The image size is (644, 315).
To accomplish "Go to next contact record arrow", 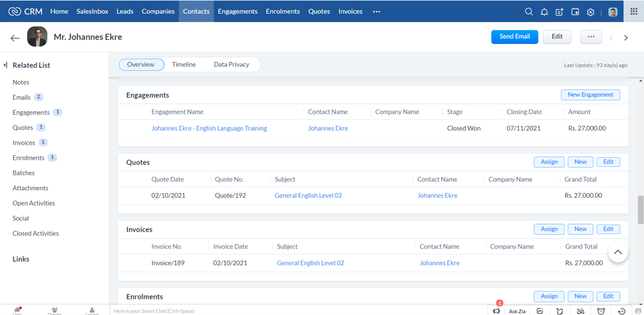I will pyautogui.click(x=626, y=38).
